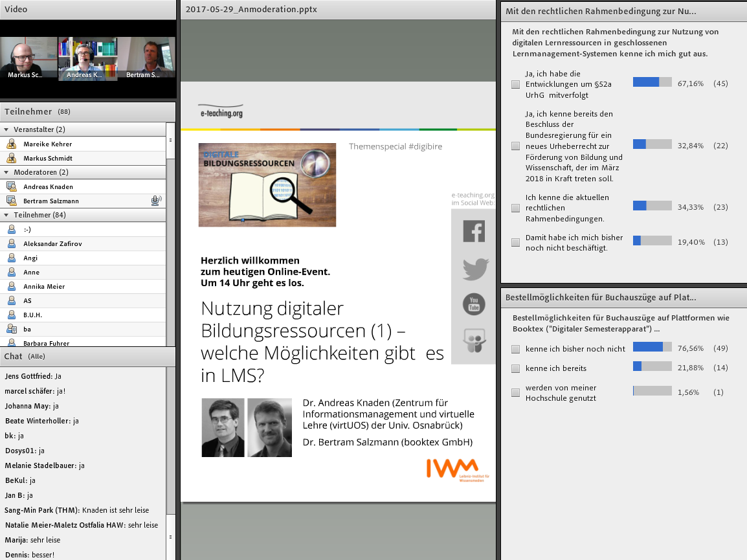Click the microphone icon beside Bertram Salzmann
747x560 pixels.
[156, 201]
